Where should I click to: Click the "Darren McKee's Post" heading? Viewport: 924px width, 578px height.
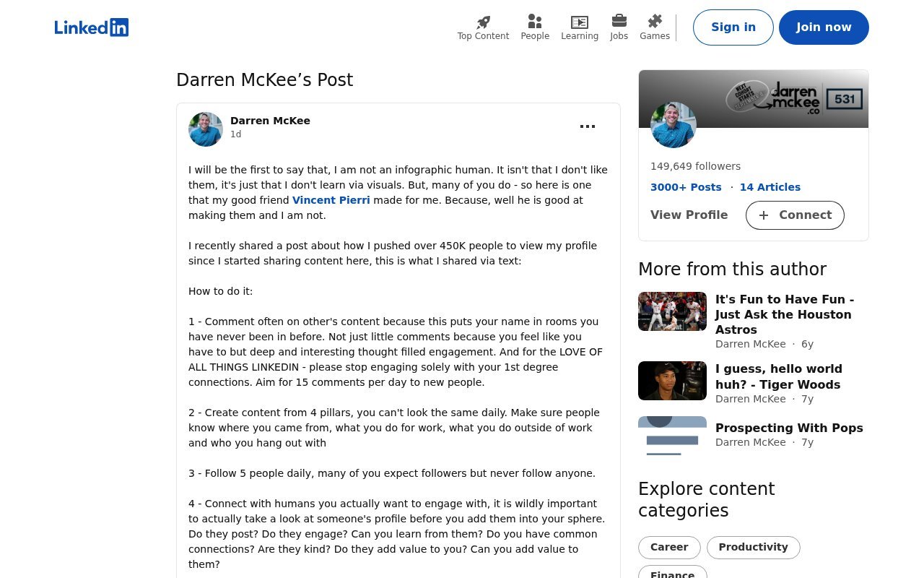tap(265, 80)
